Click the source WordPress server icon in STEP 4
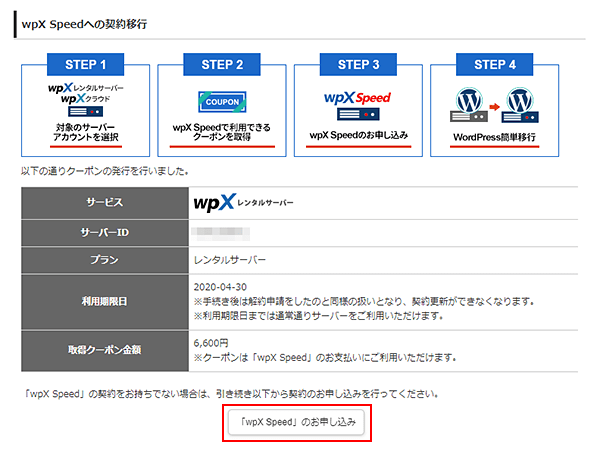Image resolution: width=600 pixels, height=473 pixels. pyautogui.click(x=469, y=104)
